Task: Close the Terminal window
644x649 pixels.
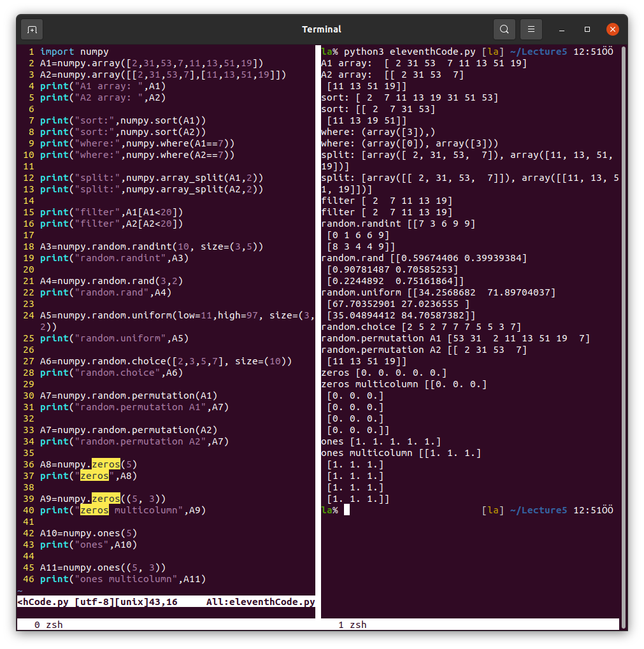Action: pyautogui.click(x=612, y=29)
